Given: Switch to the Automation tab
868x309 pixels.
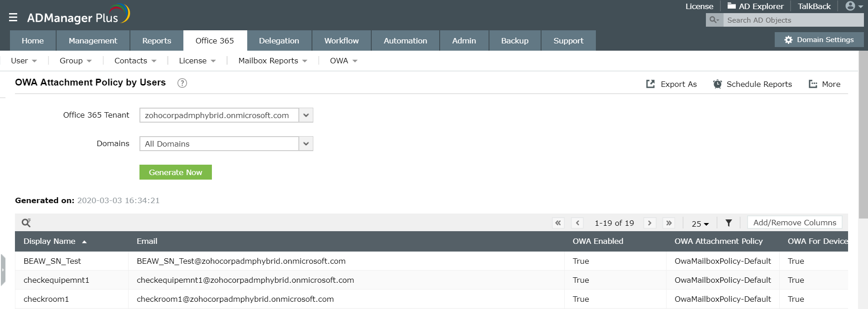Looking at the screenshot, I should click(x=405, y=41).
